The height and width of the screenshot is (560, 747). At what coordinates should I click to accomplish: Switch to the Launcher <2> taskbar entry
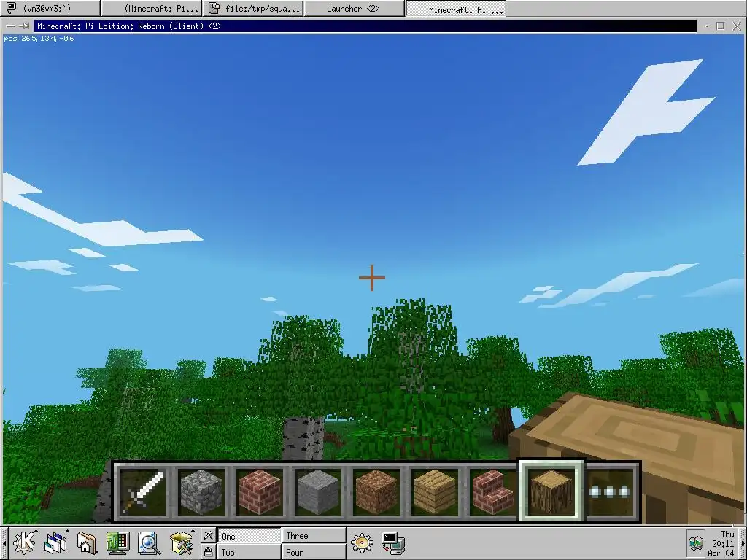[355, 9]
